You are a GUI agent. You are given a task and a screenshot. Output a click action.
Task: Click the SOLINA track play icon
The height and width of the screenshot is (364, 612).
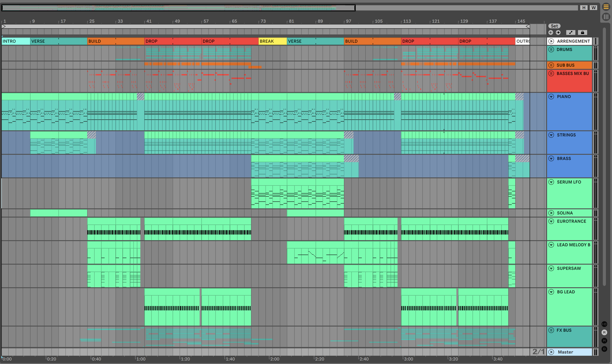[x=551, y=213]
